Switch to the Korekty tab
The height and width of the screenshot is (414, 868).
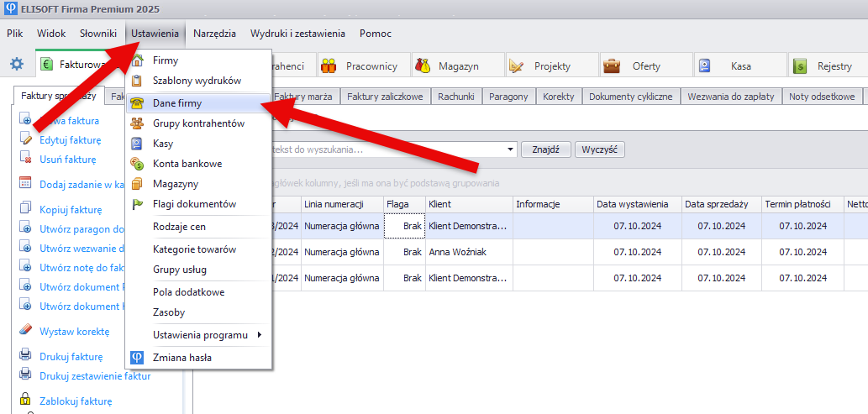558,97
